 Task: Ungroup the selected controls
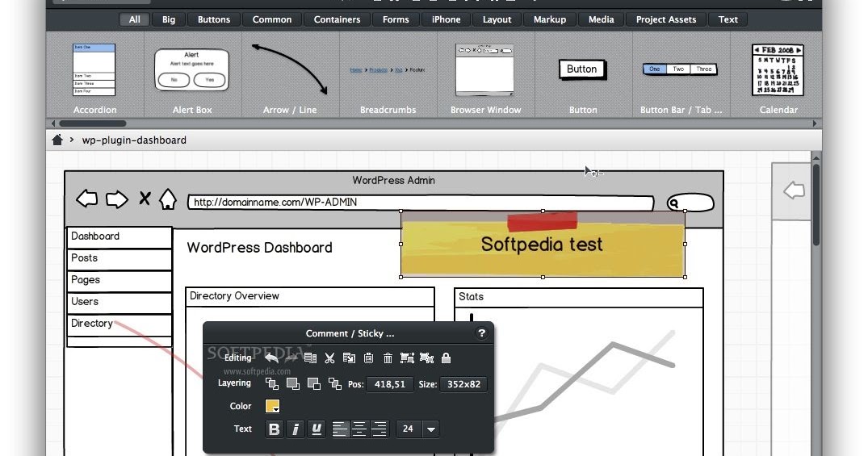tap(426, 358)
